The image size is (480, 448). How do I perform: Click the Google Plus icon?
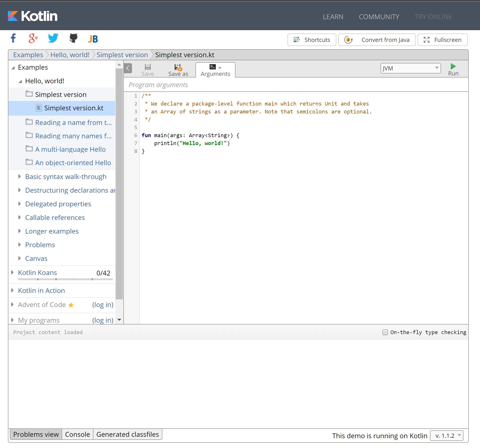[33, 38]
